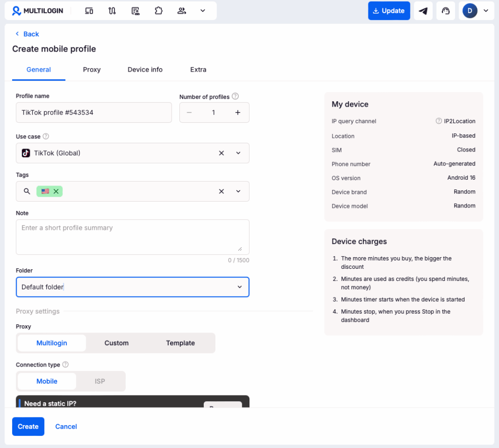
Task: Click the Device charges heading
Action: pos(359,242)
